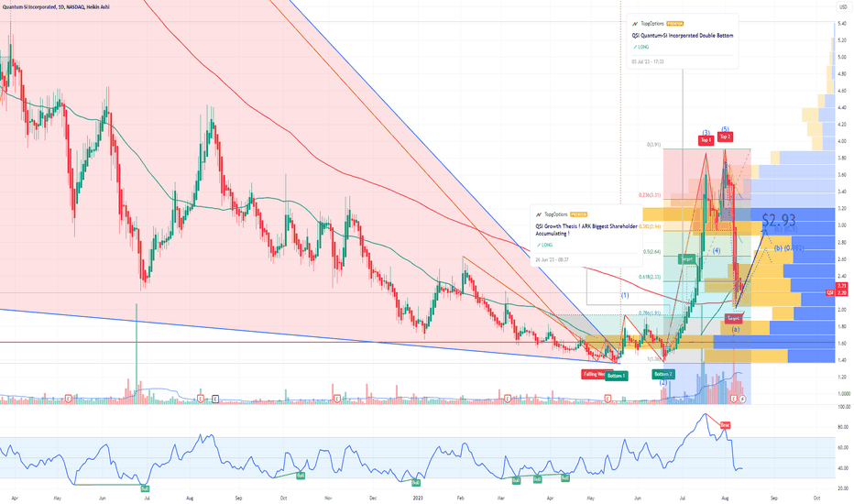Select the '0(3.91)' Fibonacci level label
This screenshot has height=504, width=854.
(653, 145)
